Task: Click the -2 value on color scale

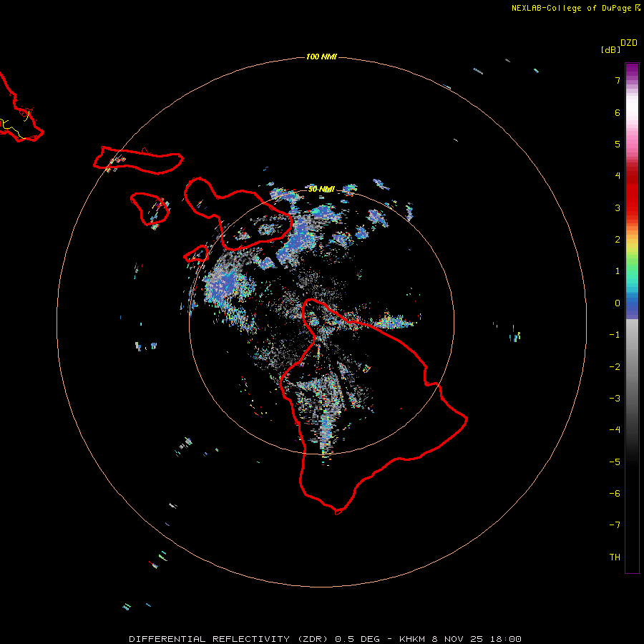Action: [615, 367]
